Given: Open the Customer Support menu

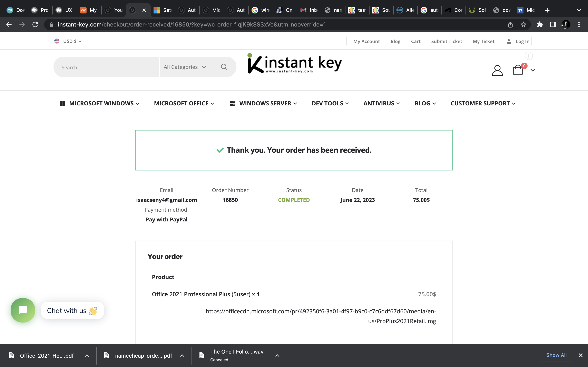Looking at the screenshot, I should pyautogui.click(x=483, y=103).
